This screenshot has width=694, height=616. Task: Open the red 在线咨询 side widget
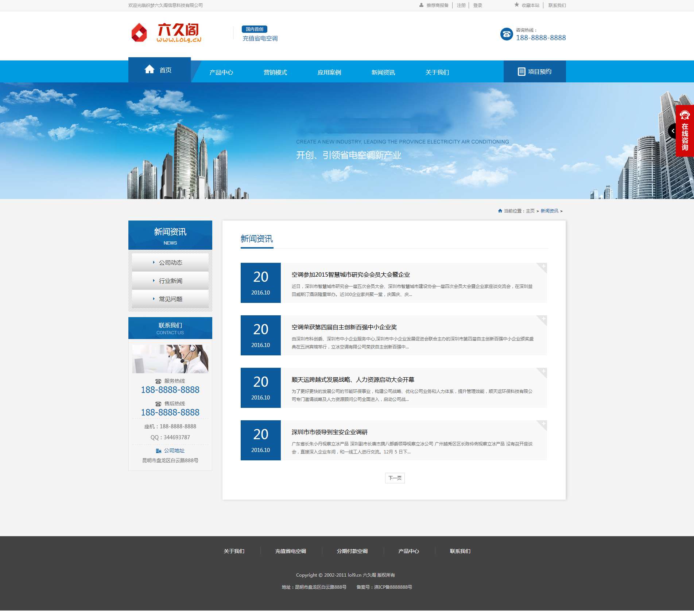[x=685, y=131]
